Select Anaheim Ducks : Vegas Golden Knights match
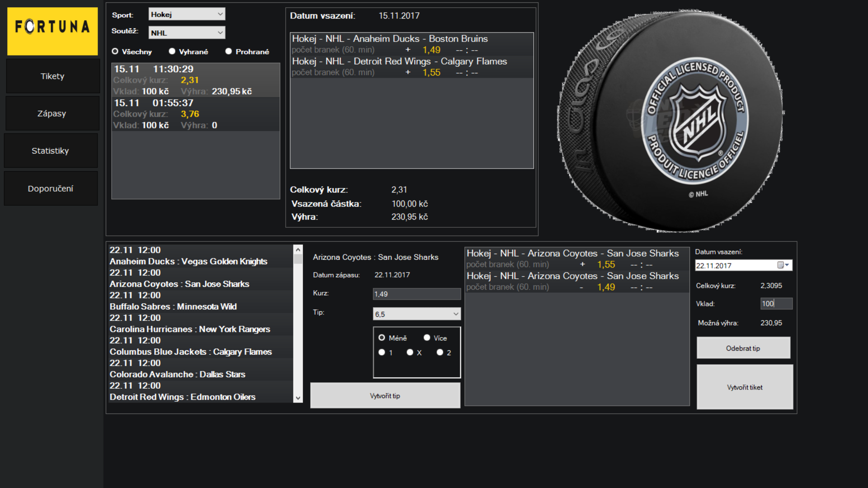The image size is (868, 488). [x=201, y=256]
